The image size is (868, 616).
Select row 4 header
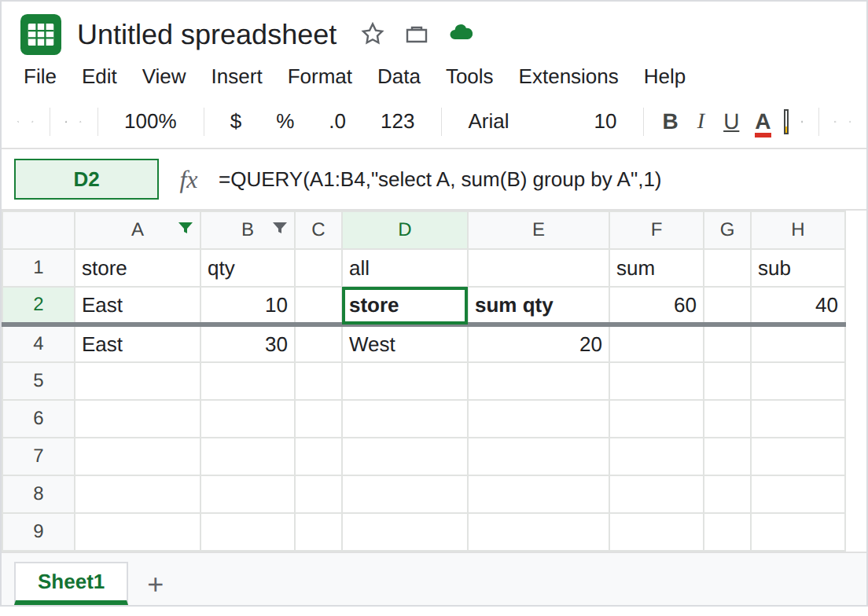point(39,344)
